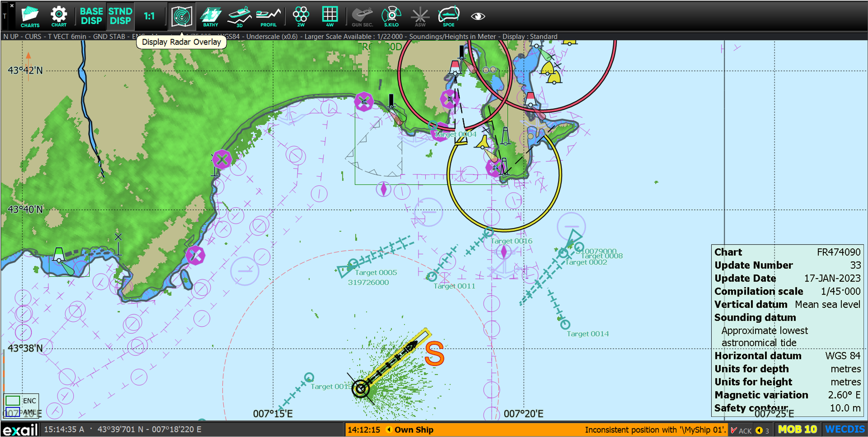Screen dimensions: 868x437
Task: Activate the 2W tool
Action: coord(301,16)
